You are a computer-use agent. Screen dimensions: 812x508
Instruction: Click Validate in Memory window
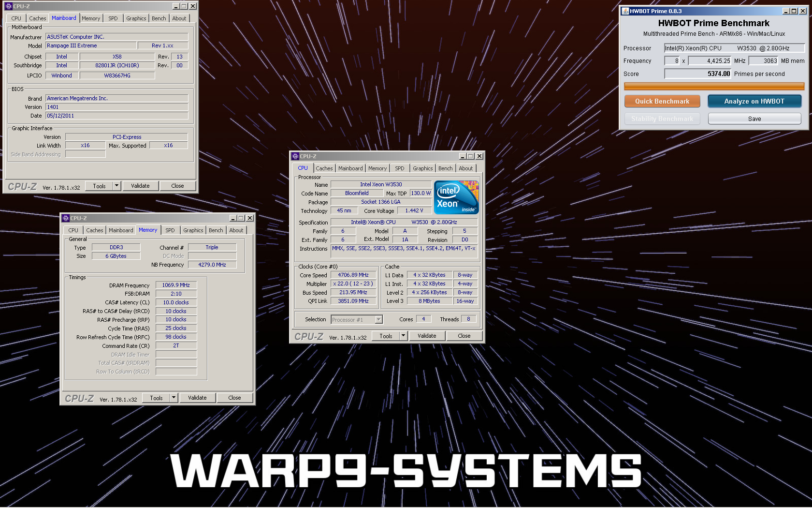click(197, 398)
